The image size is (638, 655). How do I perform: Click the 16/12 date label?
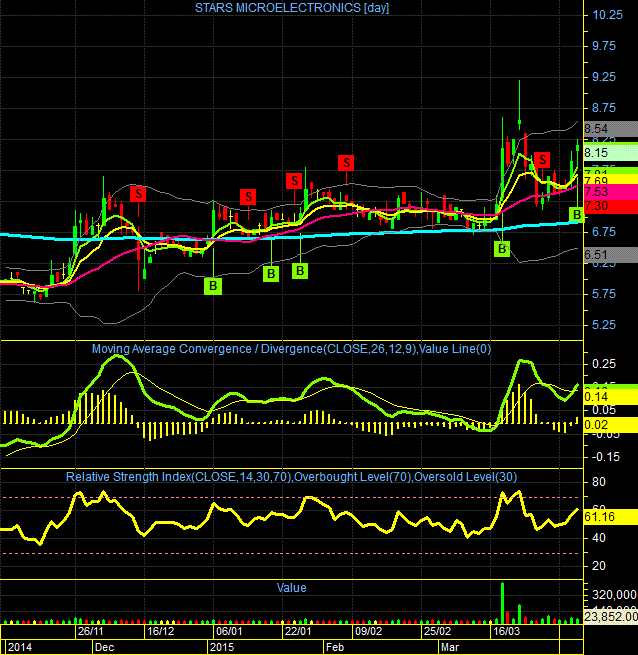click(x=160, y=631)
